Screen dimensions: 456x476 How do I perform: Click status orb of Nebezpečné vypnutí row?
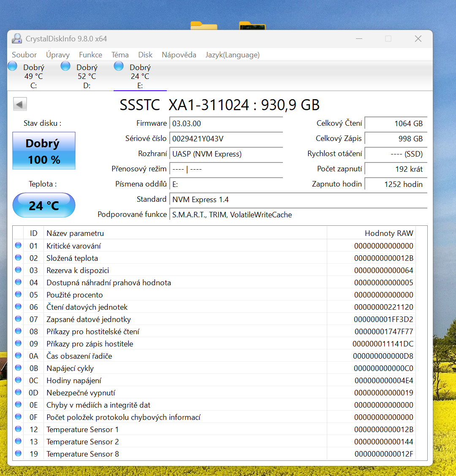pos(18,392)
